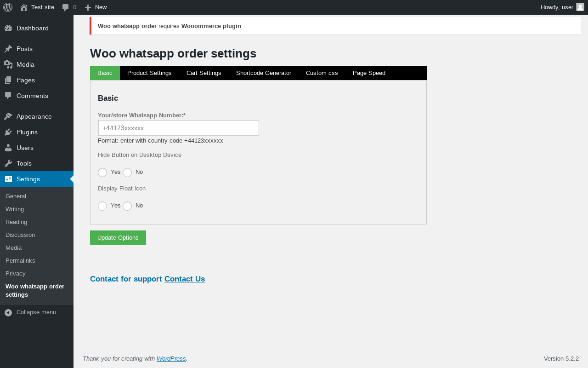The image size is (588, 368).
Task: Click the WordPress logo icon
Action: tap(8, 7)
